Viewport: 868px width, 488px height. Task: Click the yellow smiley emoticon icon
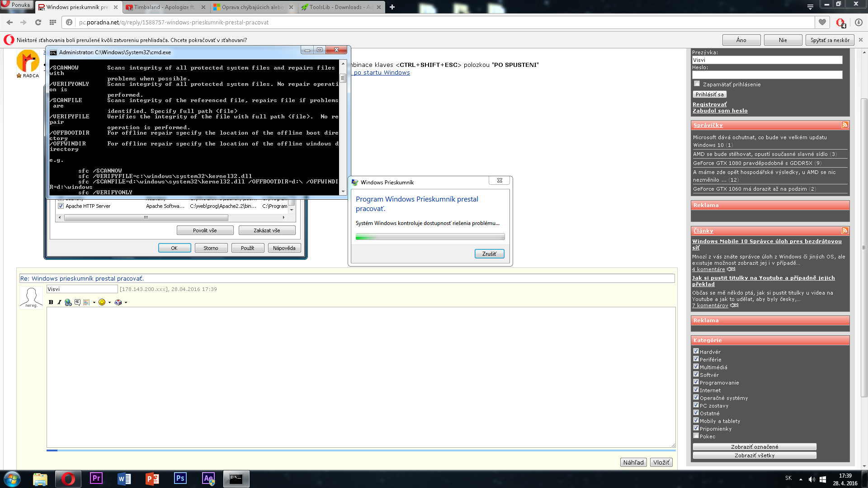(102, 302)
